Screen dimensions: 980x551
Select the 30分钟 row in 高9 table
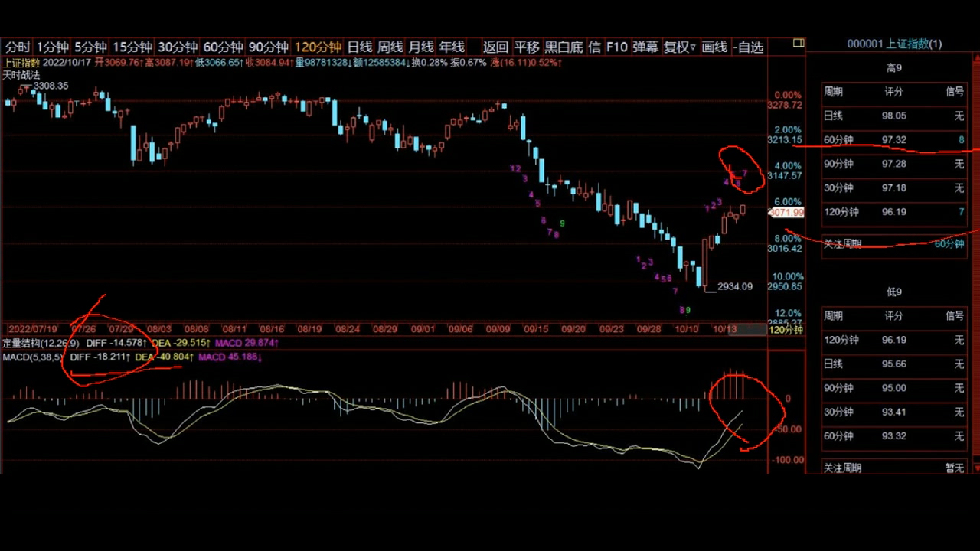click(893, 188)
